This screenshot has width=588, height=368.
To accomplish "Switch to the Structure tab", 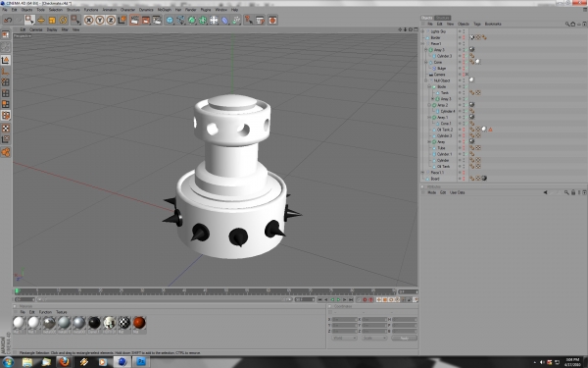I will 443,18.
